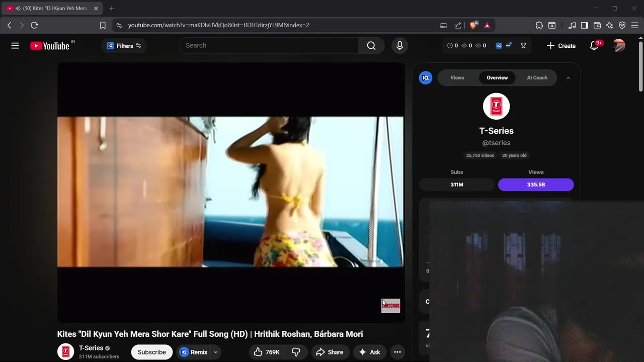Toggle the browser sidebar panel
This screenshot has width=644, height=362.
584,25
